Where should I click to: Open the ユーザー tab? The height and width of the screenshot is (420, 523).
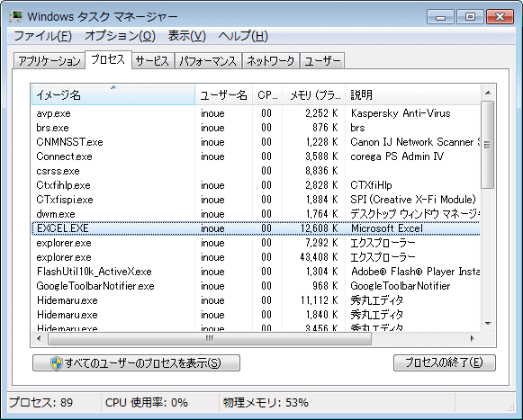tap(322, 61)
